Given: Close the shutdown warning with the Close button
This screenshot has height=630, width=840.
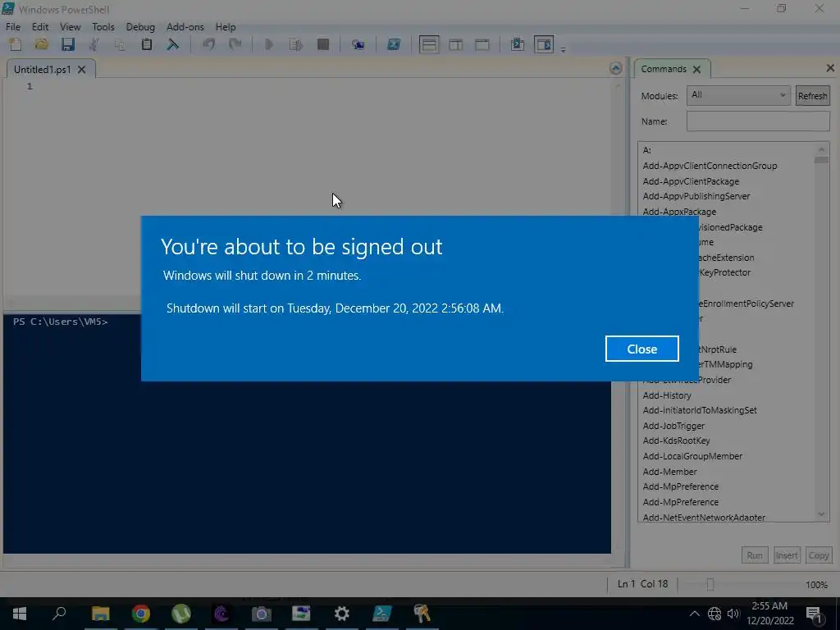Looking at the screenshot, I should click(641, 349).
